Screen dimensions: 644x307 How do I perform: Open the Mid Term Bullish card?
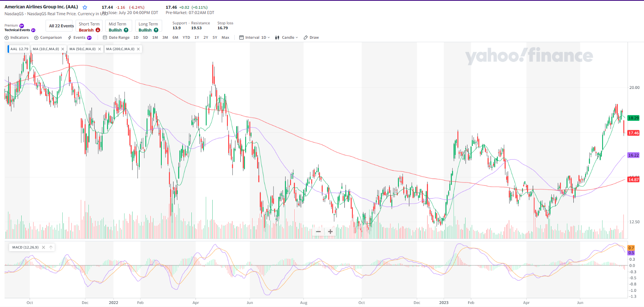coord(118,26)
